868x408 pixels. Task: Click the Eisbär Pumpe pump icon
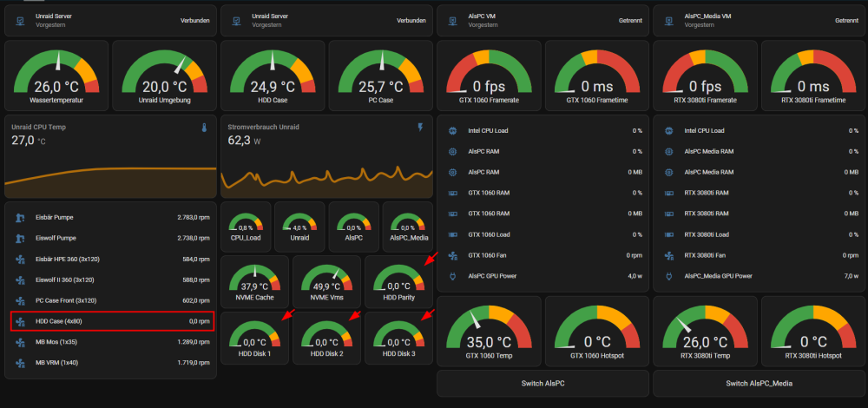tap(21, 218)
